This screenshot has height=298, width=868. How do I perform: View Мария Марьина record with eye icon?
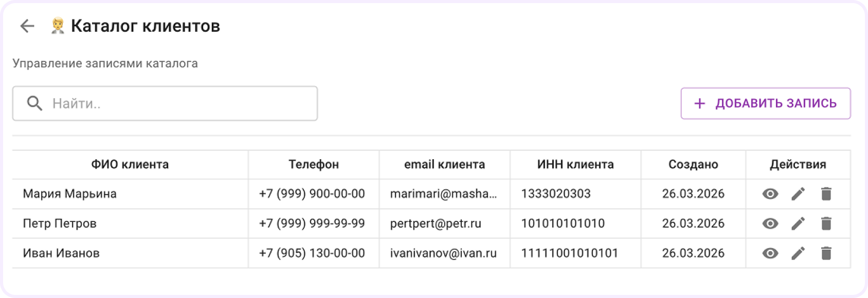tap(770, 194)
